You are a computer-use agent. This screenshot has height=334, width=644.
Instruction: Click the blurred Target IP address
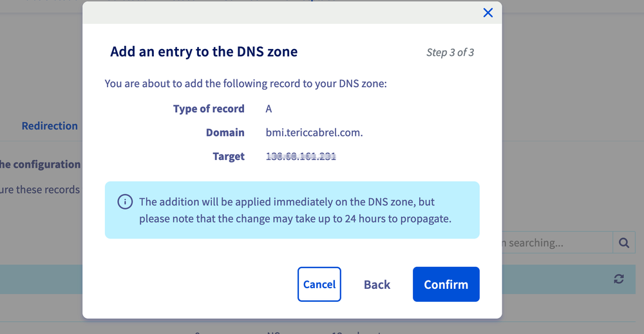(x=301, y=156)
